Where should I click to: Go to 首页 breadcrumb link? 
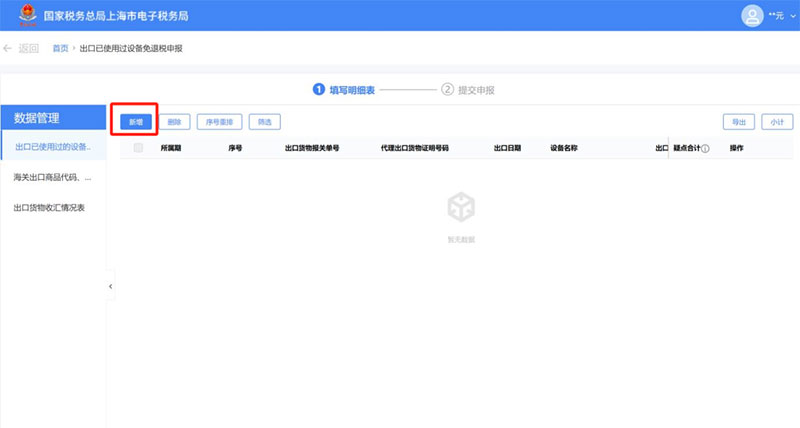click(60, 48)
